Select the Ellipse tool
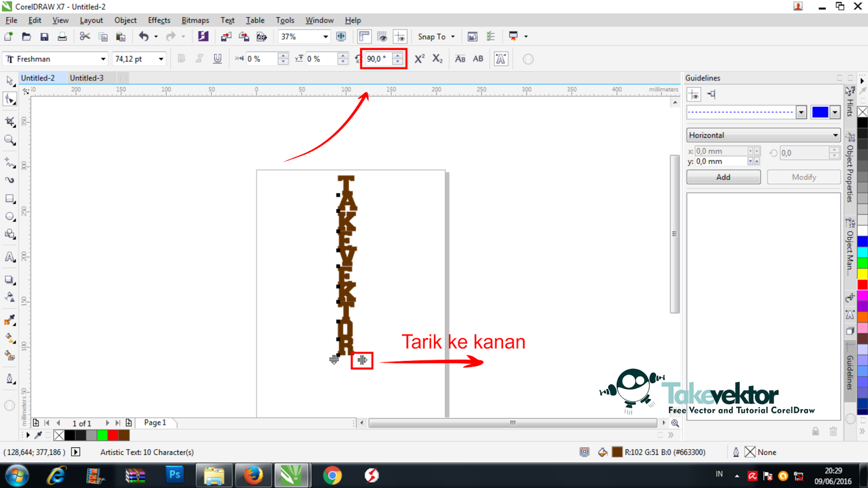Viewport: 868px width, 488px height. coord(10,217)
